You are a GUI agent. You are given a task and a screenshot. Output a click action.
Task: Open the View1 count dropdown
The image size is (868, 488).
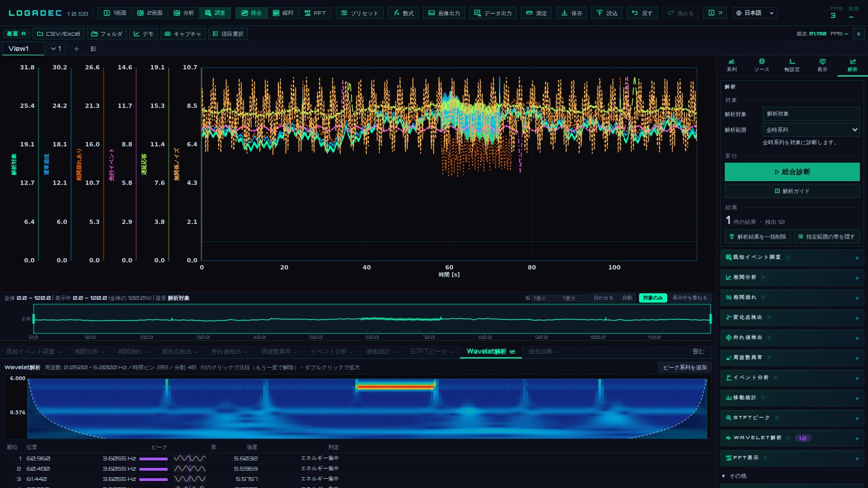56,49
